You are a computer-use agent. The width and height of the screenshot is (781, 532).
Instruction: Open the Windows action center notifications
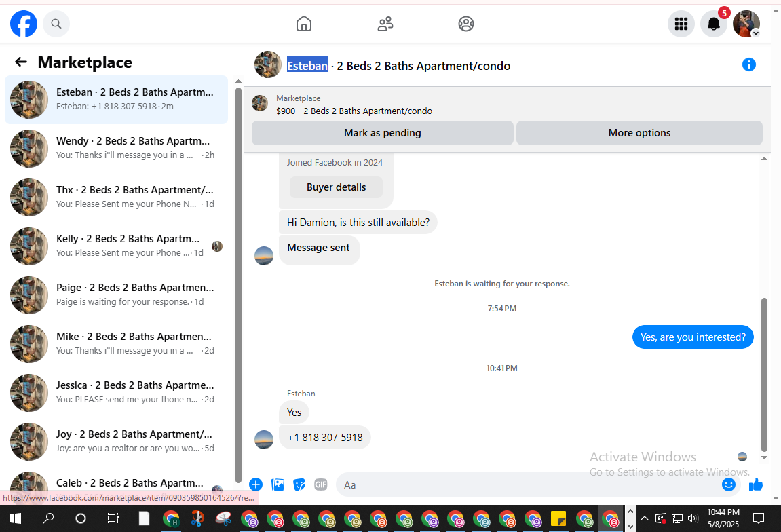point(758,519)
